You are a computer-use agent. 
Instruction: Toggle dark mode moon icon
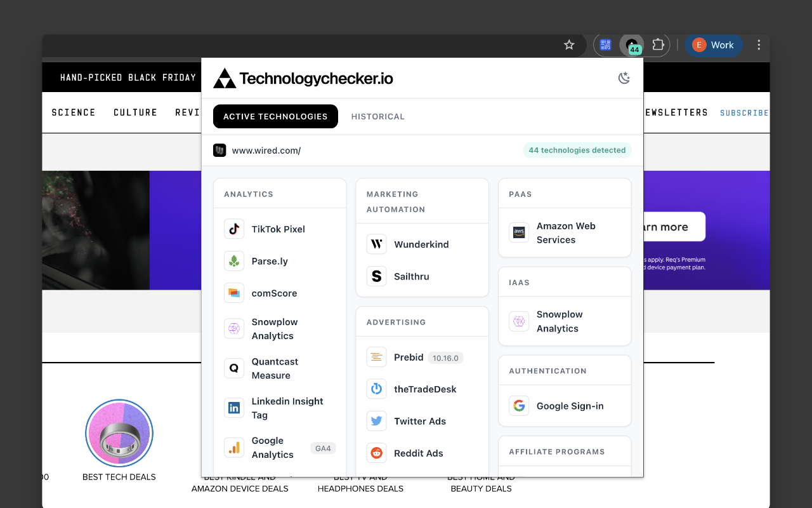coord(624,78)
